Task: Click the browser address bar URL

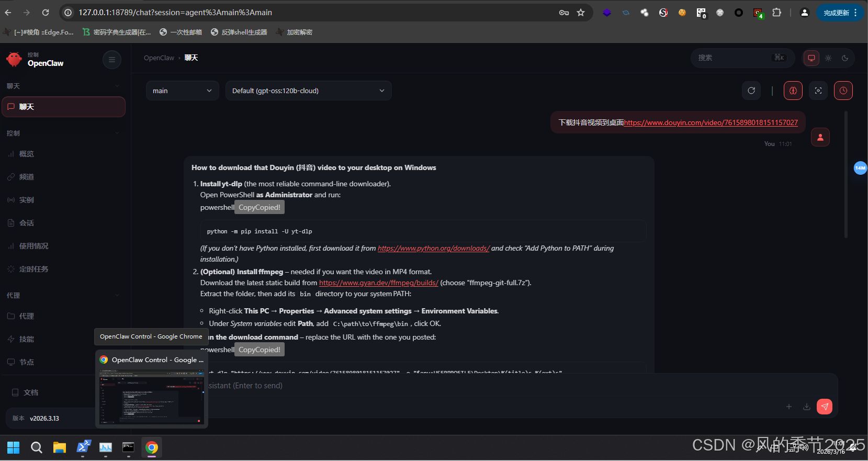Action: 175,13
